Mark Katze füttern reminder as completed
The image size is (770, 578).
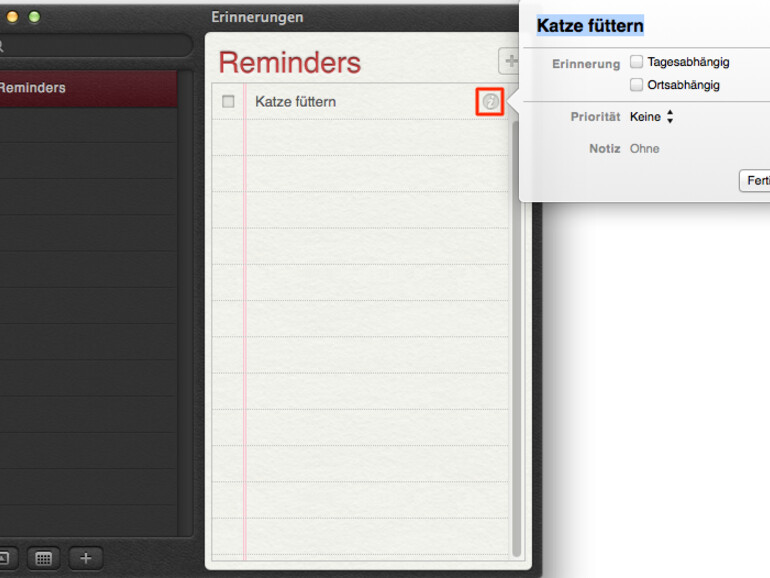228,102
